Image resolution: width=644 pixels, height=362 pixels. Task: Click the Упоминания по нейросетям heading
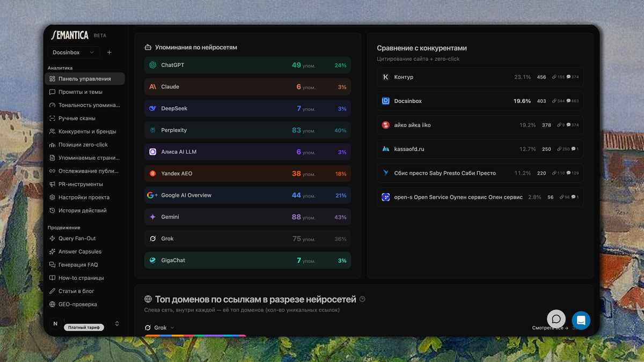196,47
